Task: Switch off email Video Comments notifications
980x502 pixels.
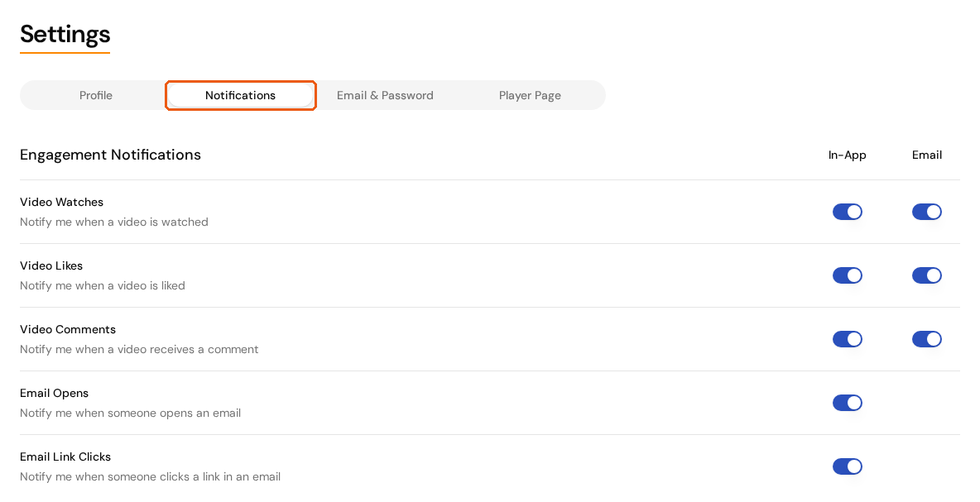Action: 926,339
